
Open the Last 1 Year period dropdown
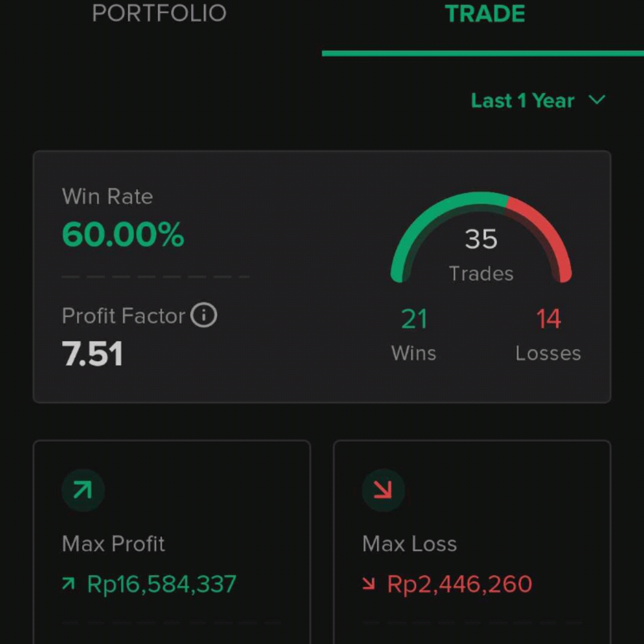[x=522, y=101]
